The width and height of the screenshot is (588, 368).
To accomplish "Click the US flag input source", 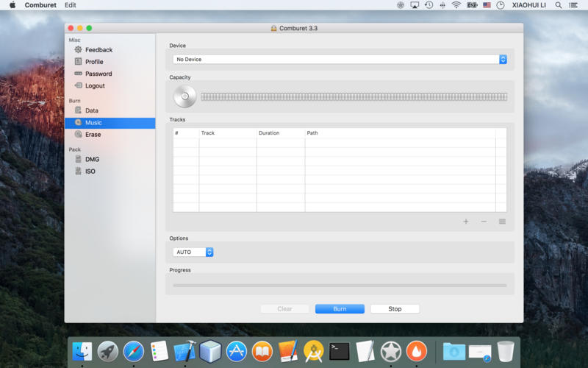I will [x=487, y=5].
